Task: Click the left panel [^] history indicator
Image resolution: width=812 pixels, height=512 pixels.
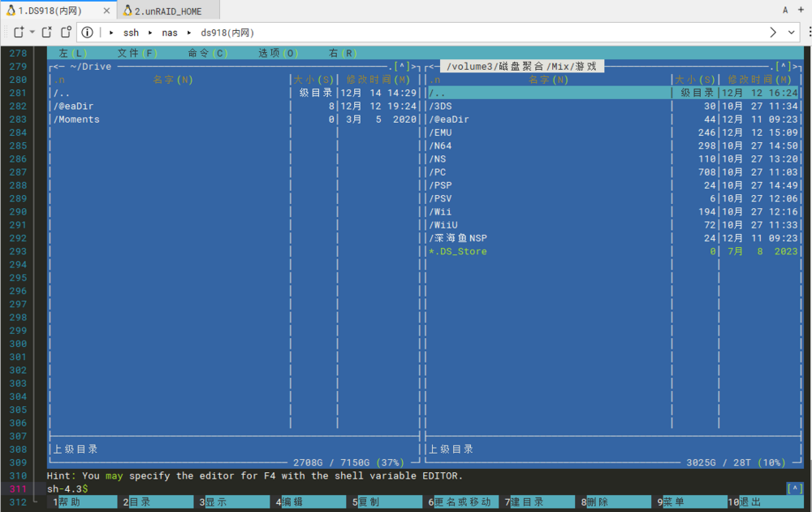Action: [x=402, y=67]
